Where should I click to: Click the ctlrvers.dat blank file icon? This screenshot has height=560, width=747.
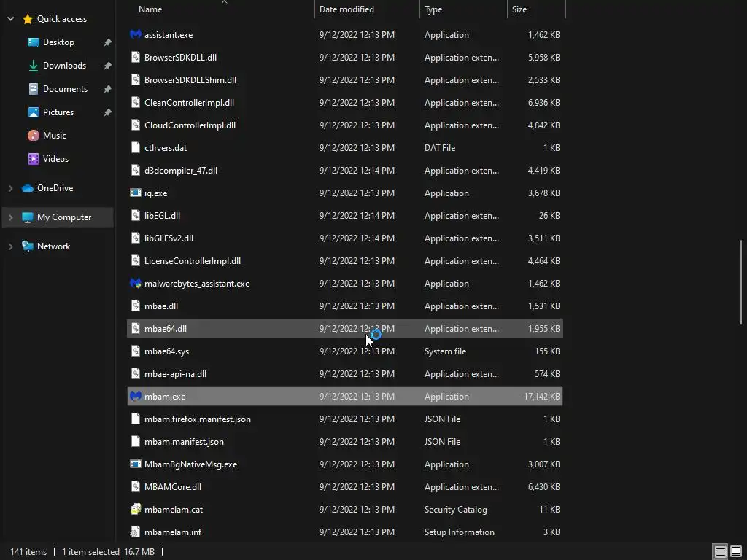[x=136, y=147]
